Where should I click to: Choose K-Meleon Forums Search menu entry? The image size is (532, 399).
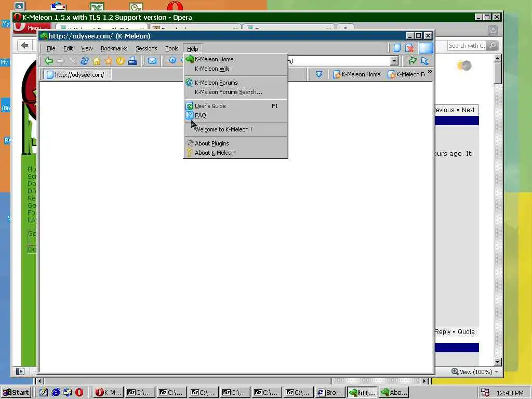pos(236,92)
